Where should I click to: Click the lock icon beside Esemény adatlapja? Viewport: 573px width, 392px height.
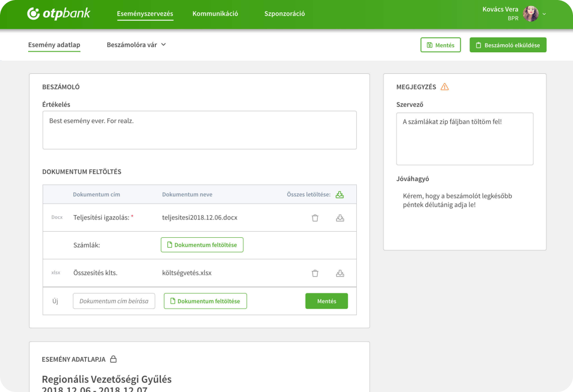pos(113,359)
